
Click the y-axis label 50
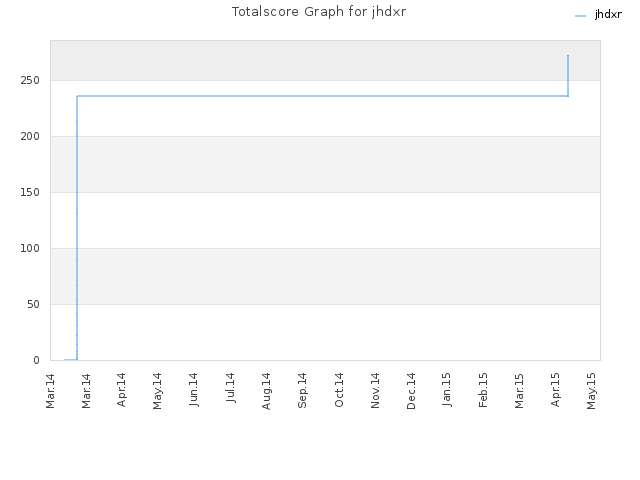33,304
